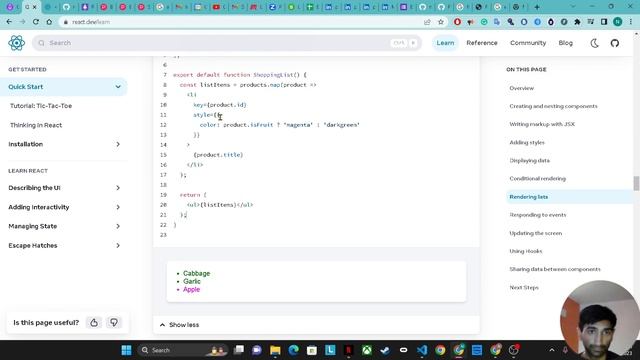Jump to Displaying data section
This screenshot has height=360, width=640.
(529, 160)
